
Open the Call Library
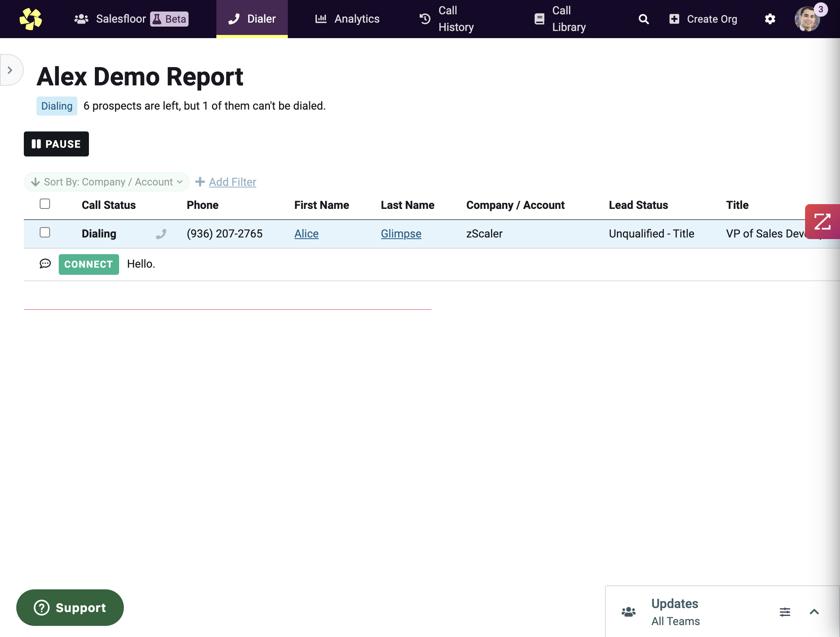point(560,19)
